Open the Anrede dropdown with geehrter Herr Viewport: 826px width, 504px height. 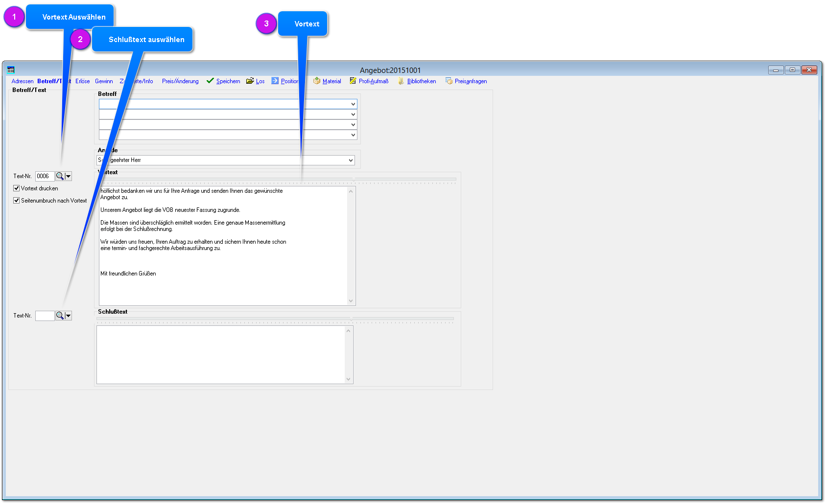pos(351,160)
